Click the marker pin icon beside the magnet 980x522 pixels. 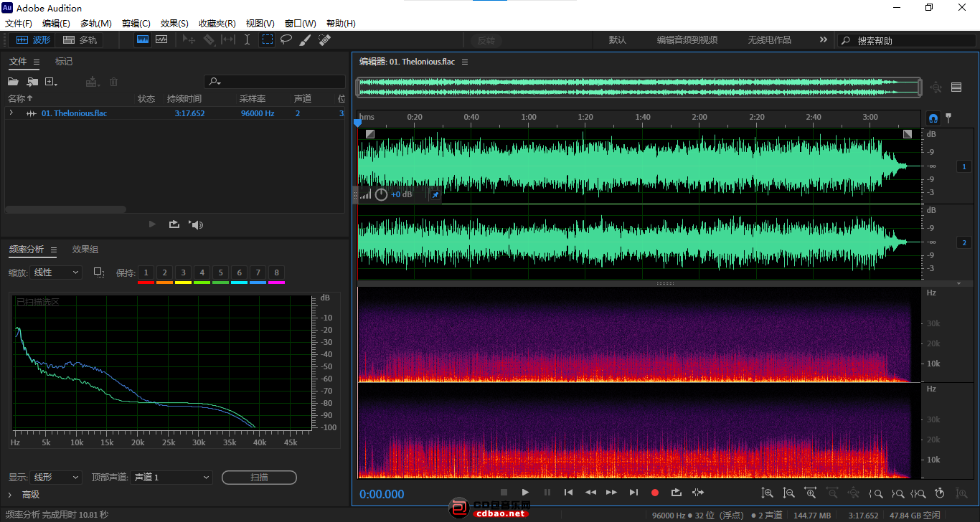[948, 117]
